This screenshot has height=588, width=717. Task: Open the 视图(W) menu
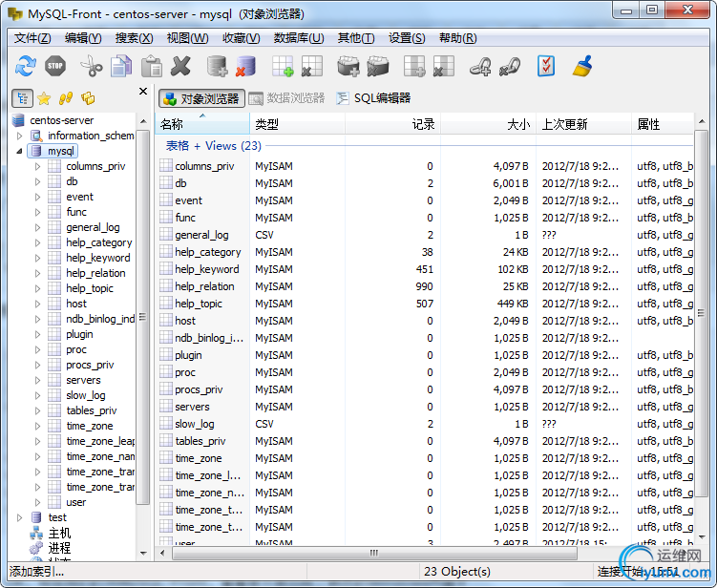187,38
